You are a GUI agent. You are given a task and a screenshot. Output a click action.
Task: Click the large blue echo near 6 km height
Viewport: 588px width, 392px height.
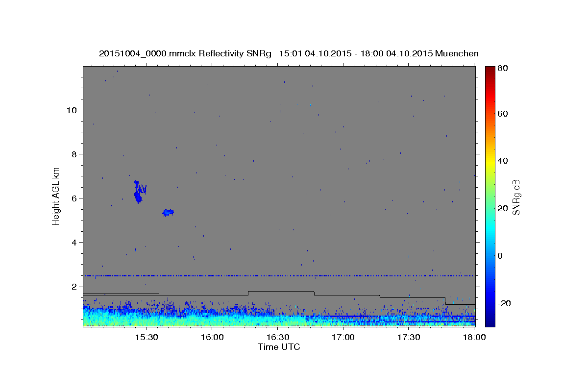(x=139, y=192)
